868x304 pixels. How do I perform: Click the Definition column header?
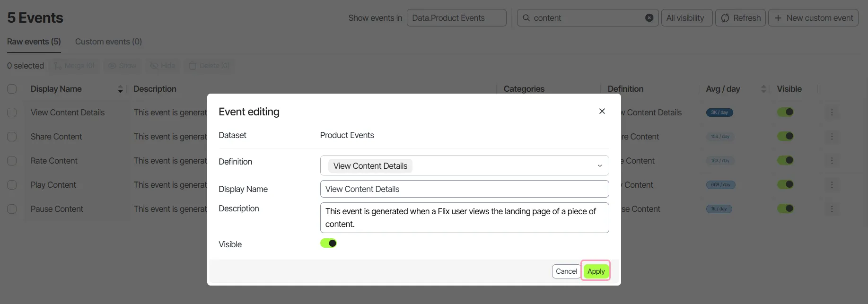click(625, 89)
